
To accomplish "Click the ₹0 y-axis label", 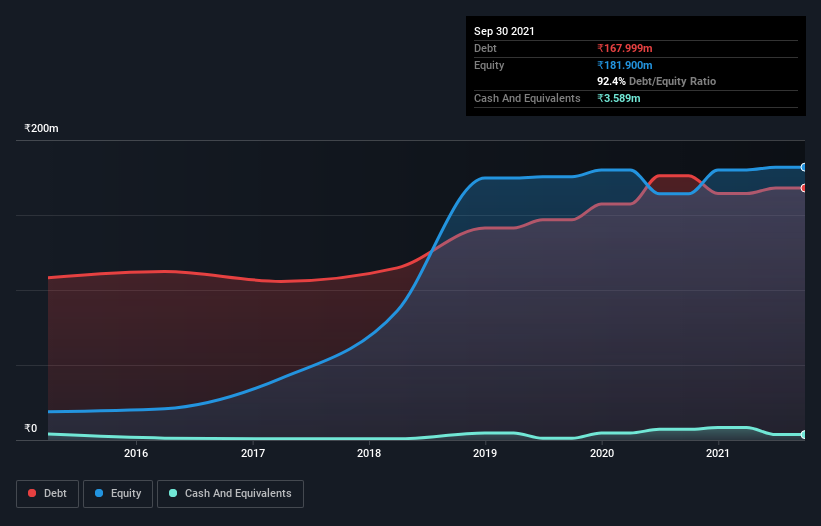I will [31, 428].
